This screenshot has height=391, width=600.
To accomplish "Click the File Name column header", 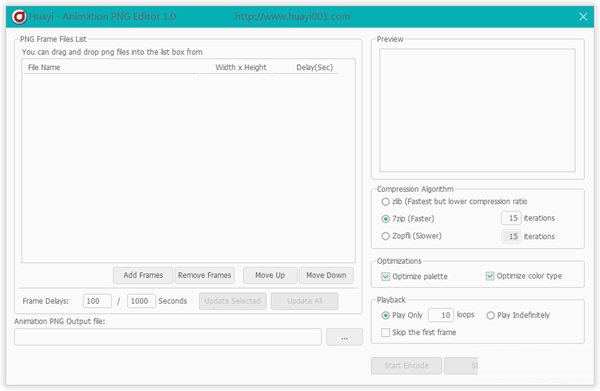I will [x=111, y=67].
